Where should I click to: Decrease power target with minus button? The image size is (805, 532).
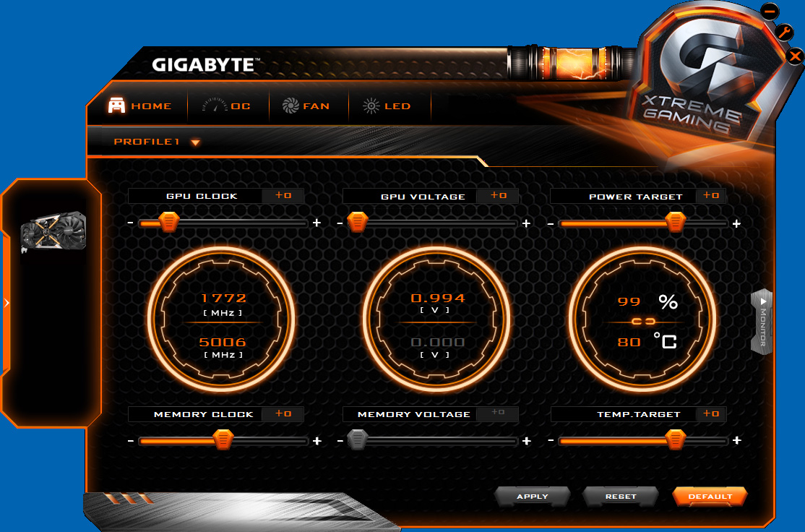(x=551, y=224)
